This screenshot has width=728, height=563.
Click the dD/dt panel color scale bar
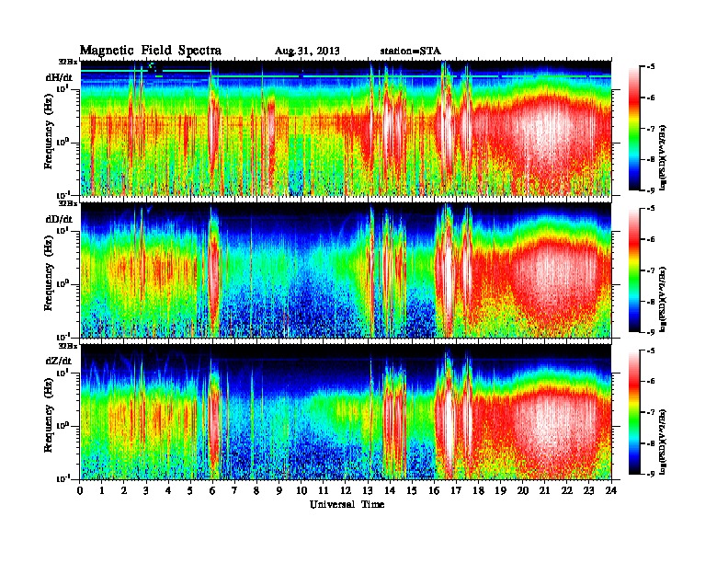(x=633, y=270)
